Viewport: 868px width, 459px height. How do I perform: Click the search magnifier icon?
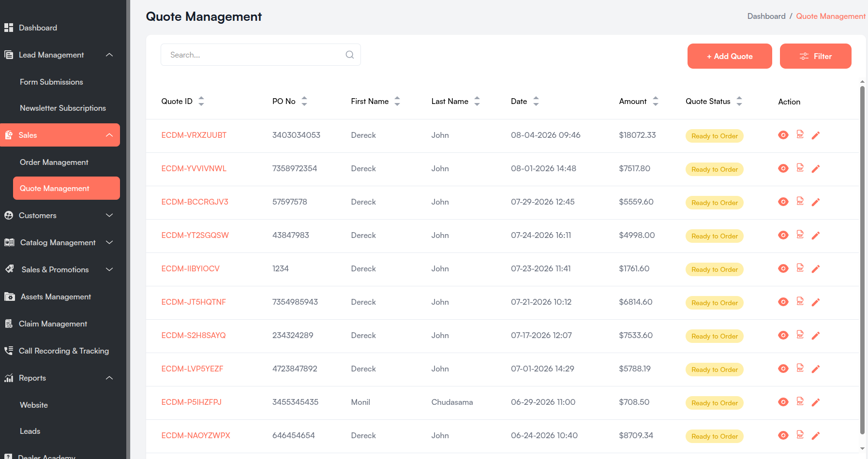(350, 55)
